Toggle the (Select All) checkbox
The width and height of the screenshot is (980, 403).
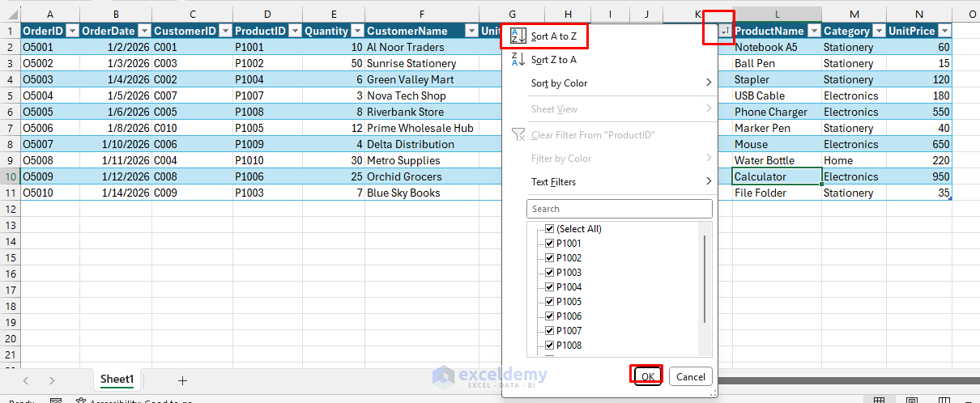pyautogui.click(x=550, y=229)
